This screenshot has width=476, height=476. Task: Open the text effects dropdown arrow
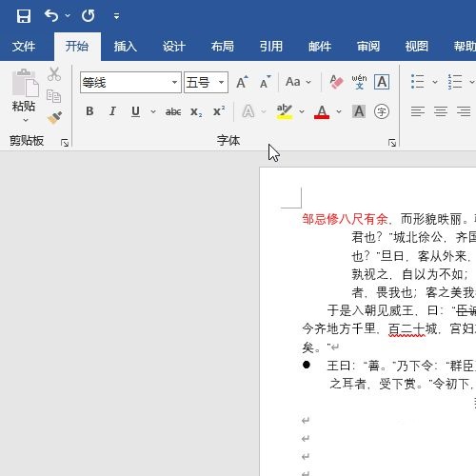click(x=264, y=111)
